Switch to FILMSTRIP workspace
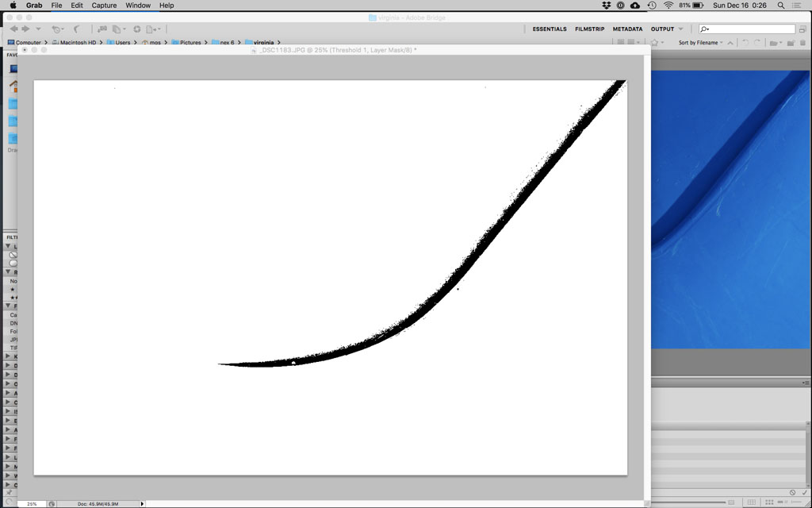 tap(589, 29)
